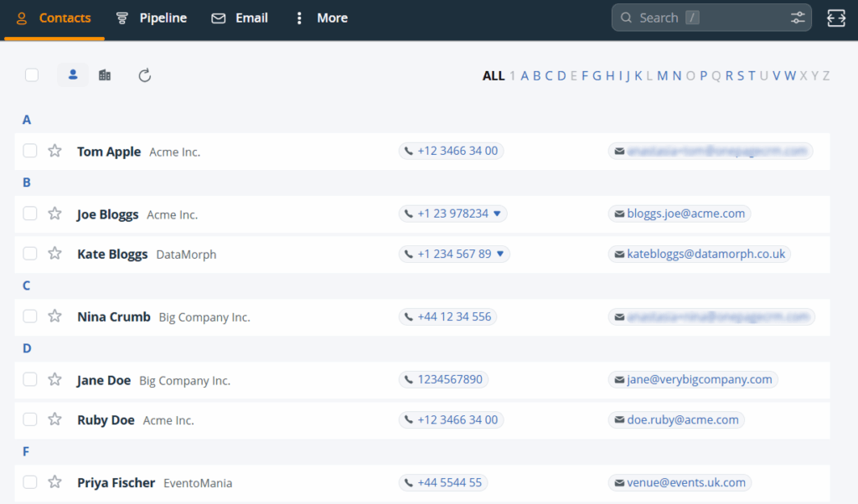Switch to the companies building icon view
Screen dimensions: 858x504
(105, 75)
